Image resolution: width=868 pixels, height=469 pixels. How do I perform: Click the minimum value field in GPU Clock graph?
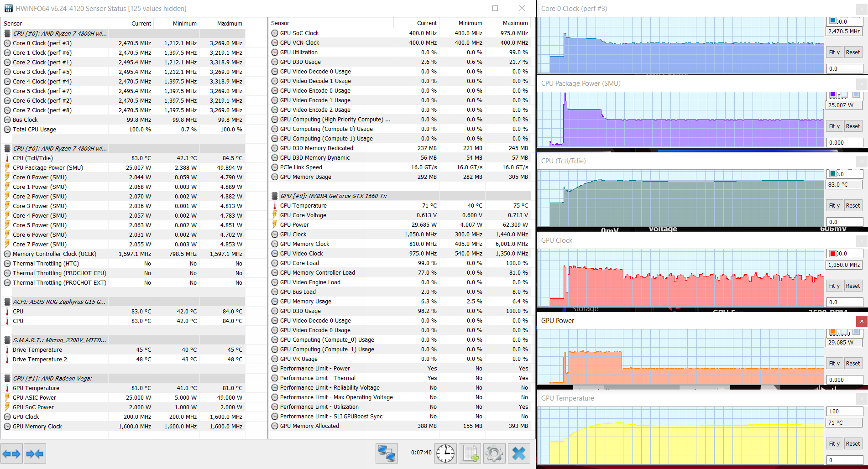845,302
